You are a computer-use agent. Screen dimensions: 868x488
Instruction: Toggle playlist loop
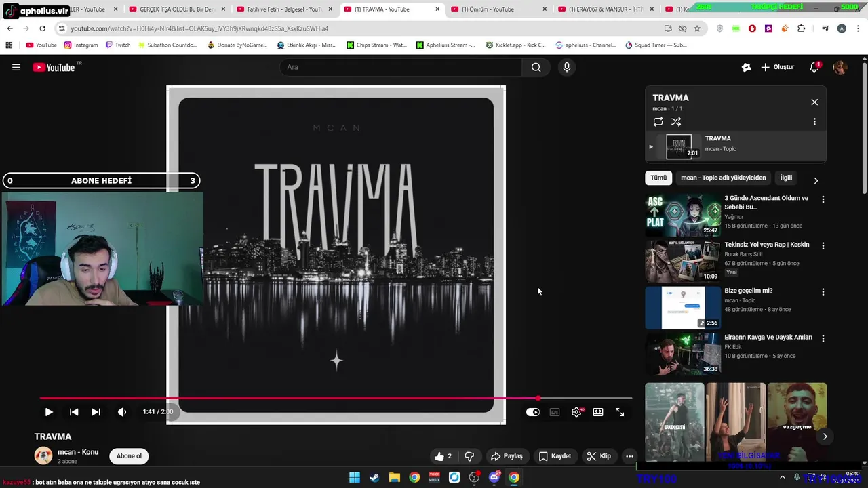[658, 122]
